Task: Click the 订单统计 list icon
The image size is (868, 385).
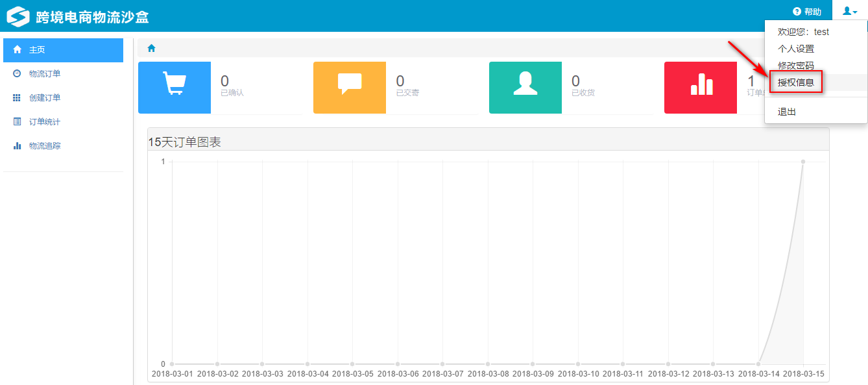Action: coord(17,122)
